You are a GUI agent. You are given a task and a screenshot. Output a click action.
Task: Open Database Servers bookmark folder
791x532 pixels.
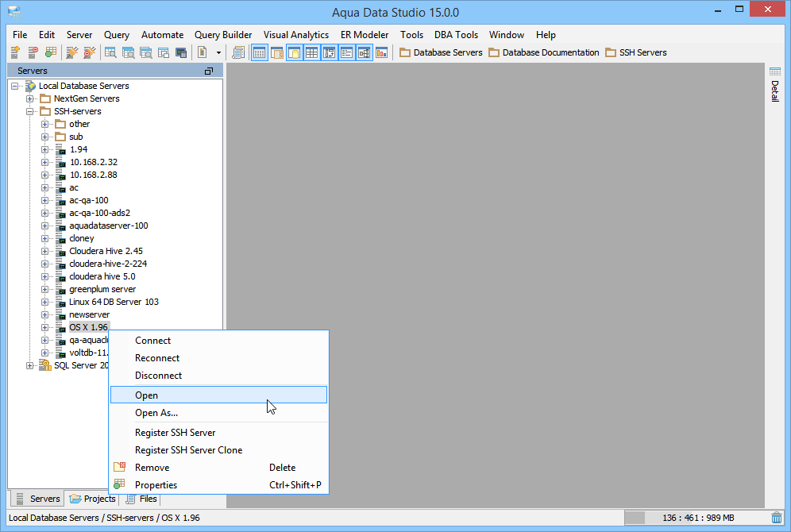[441, 52]
